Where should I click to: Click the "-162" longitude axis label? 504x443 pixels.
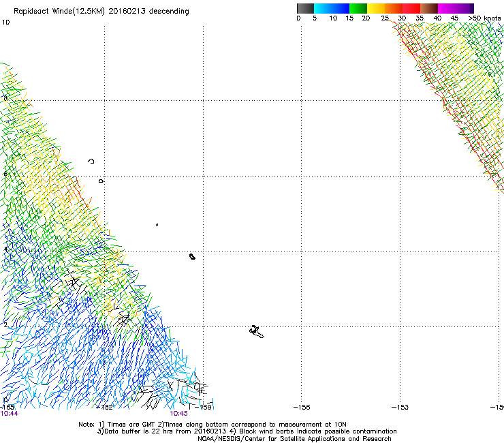pos(105,408)
